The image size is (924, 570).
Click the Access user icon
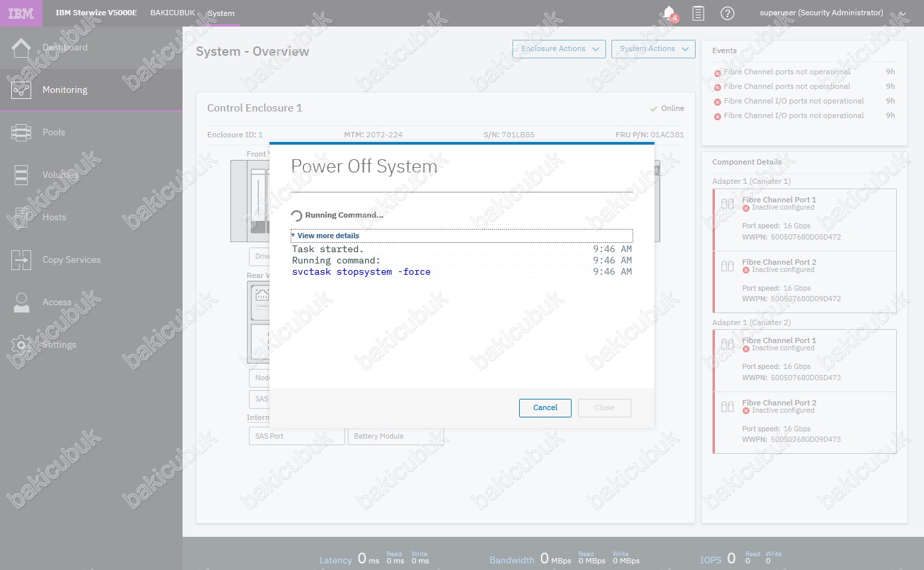click(21, 302)
